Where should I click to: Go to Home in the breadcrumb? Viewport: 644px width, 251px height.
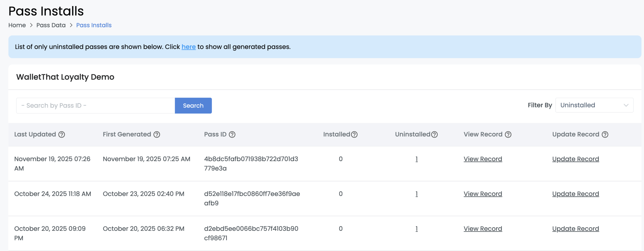pyautogui.click(x=17, y=25)
